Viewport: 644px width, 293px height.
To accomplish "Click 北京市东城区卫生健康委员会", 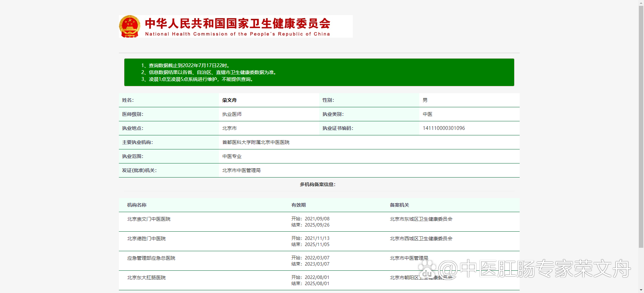I will tap(421, 219).
